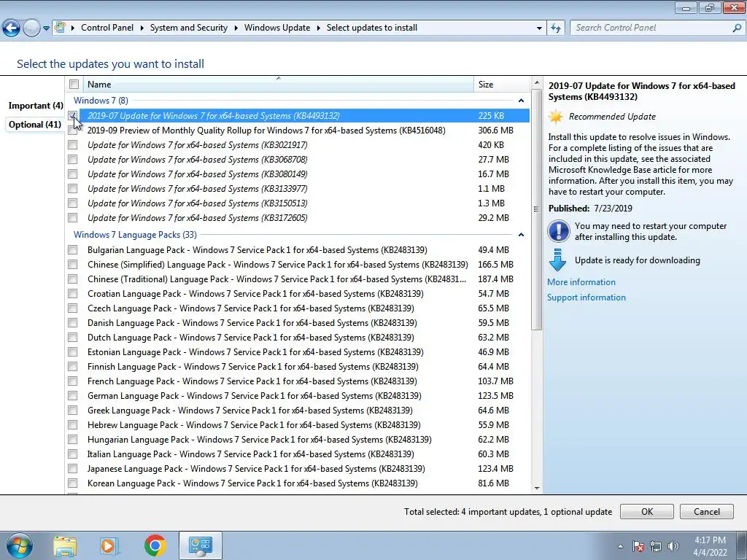Open Action Center flag icon
Screen dimensions: 747x560
pos(638,546)
